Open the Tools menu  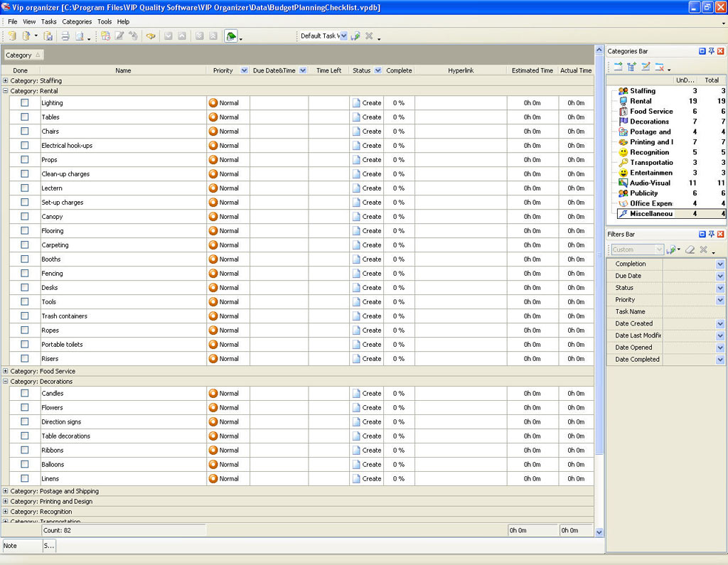click(x=105, y=22)
